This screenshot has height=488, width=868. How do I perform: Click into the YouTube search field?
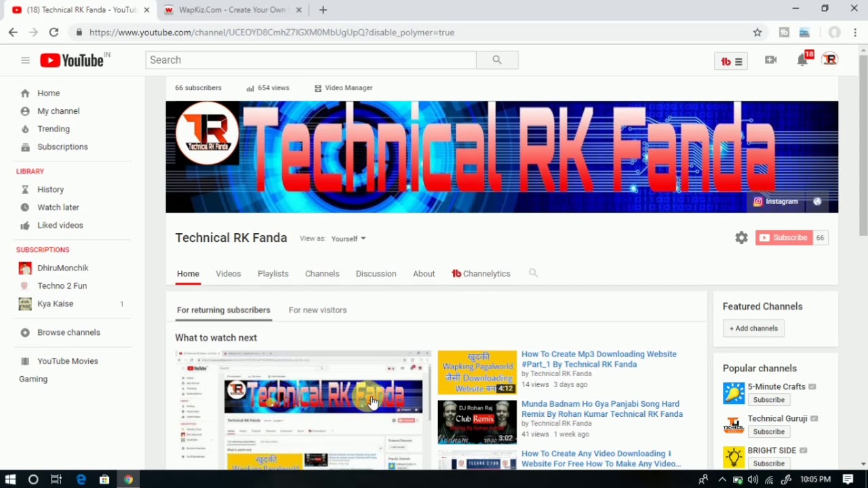click(311, 60)
